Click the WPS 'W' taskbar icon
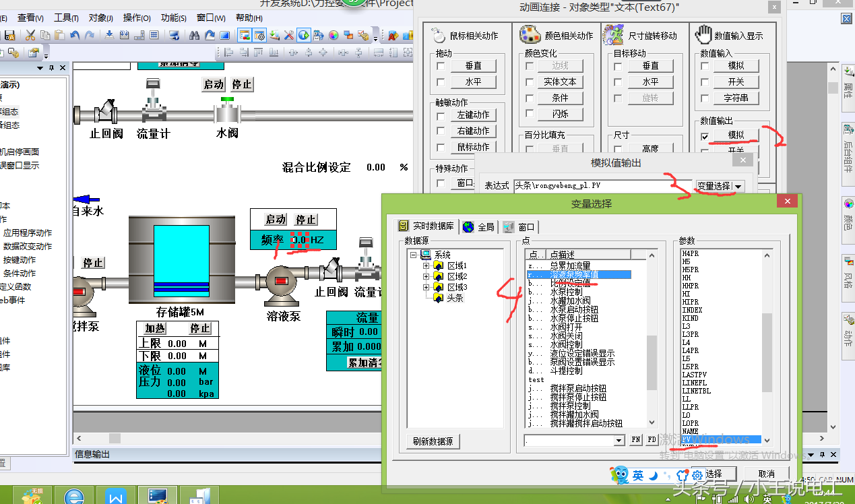 click(116, 497)
